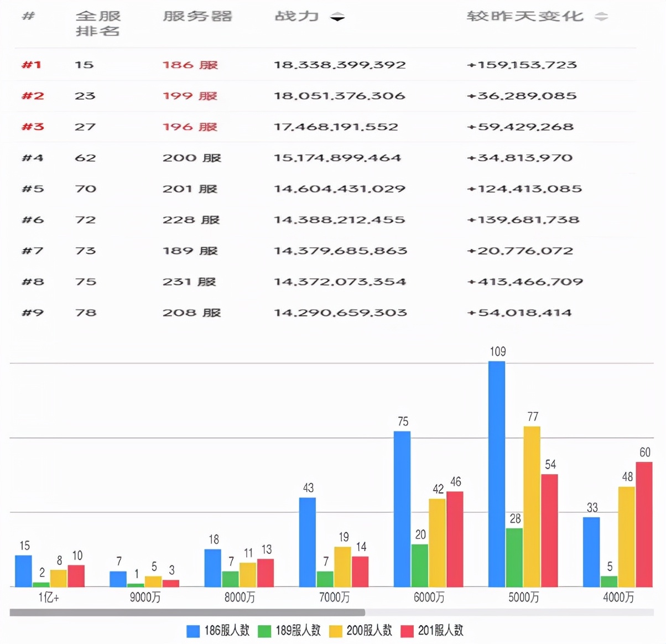Image resolution: width=666 pixels, height=644 pixels.
Task: Click power value 15,174,899,464
Action: pyautogui.click(x=337, y=158)
